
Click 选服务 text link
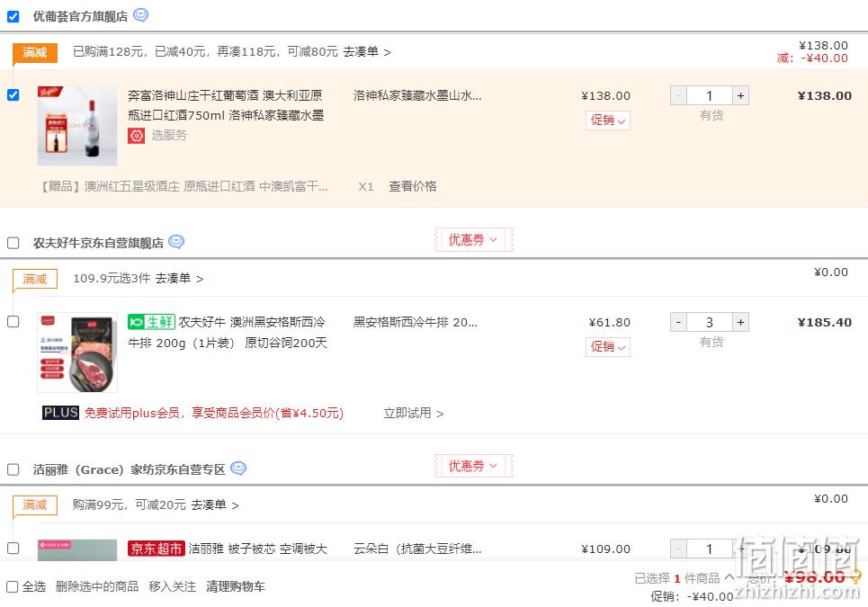(169, 135)
